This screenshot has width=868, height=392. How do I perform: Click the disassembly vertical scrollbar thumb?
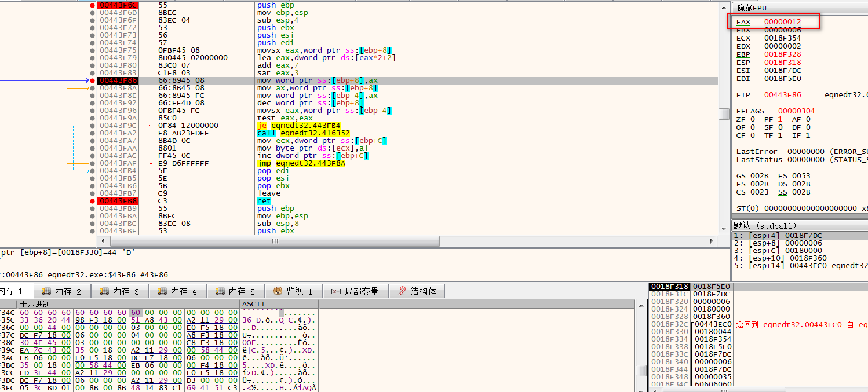(724, 113)
